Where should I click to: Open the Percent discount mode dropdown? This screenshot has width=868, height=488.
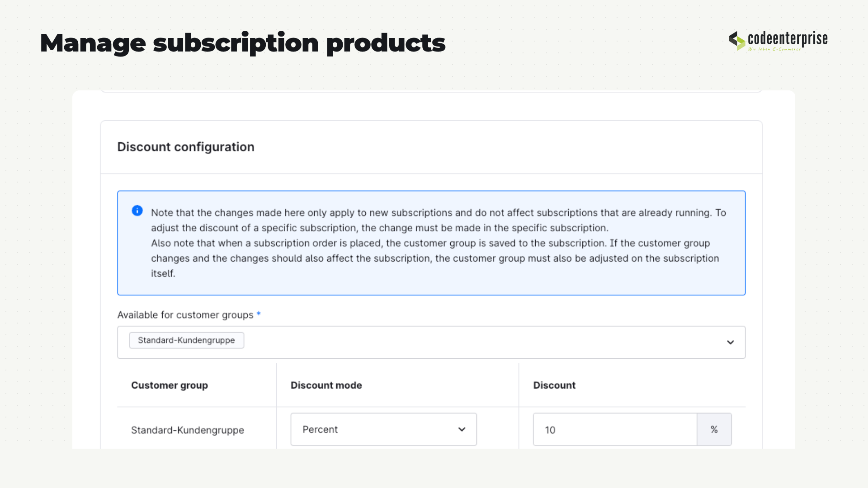383,429
